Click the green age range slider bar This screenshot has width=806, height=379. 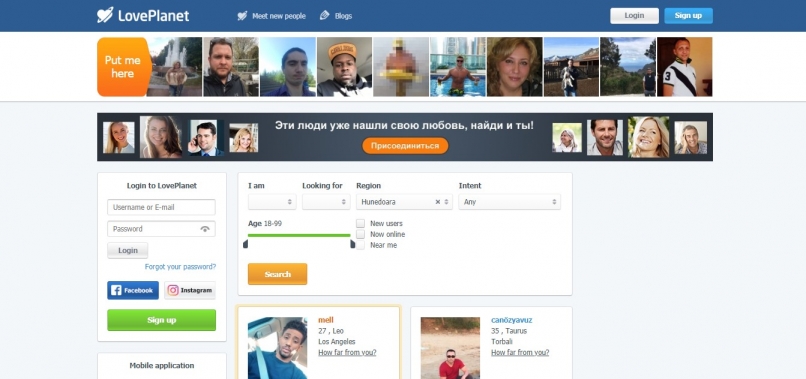point(299,236)
